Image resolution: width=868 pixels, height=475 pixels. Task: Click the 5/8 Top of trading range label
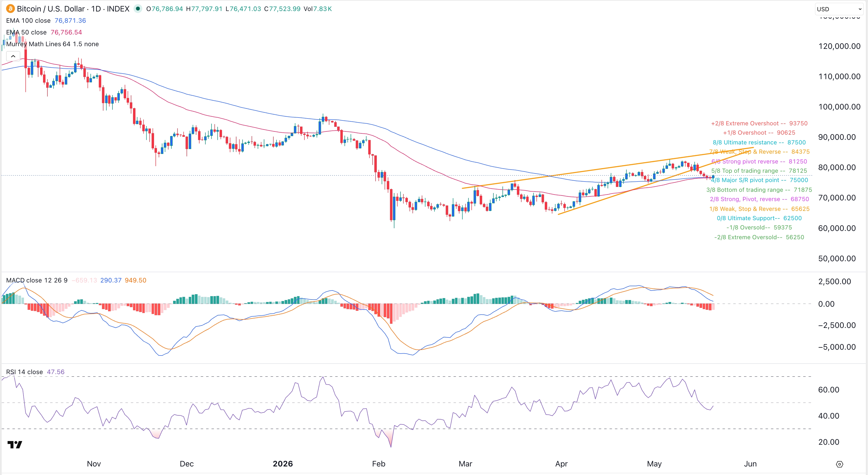(x=759, y=171)
